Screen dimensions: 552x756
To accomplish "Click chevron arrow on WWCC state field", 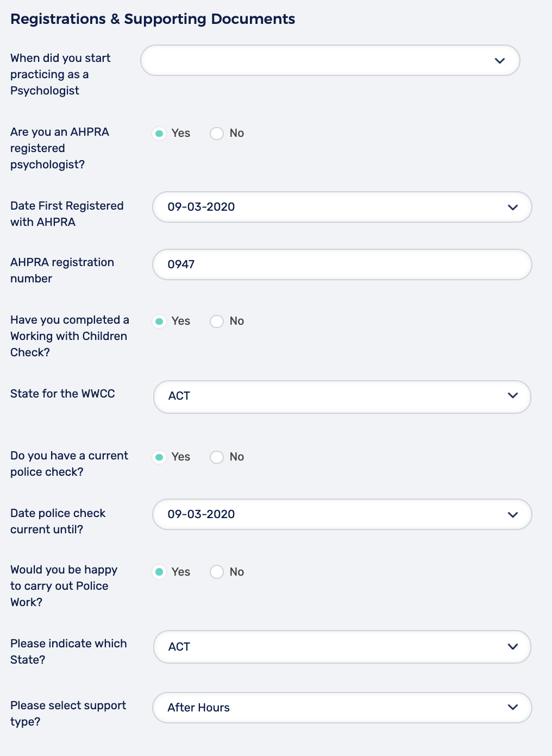I will click(512, 395).
